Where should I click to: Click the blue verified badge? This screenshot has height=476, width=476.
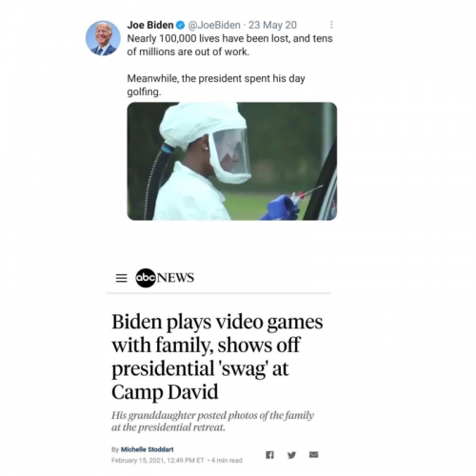180,25
